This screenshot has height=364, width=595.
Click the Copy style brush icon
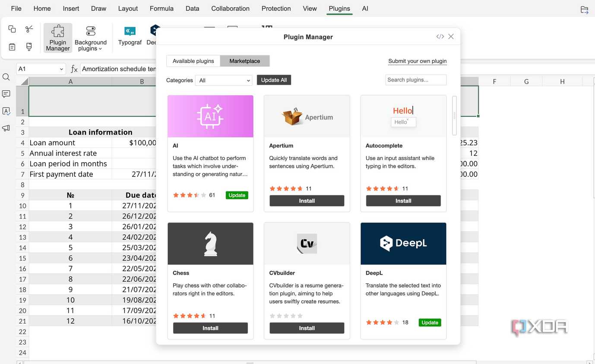(x=29, y=47)
